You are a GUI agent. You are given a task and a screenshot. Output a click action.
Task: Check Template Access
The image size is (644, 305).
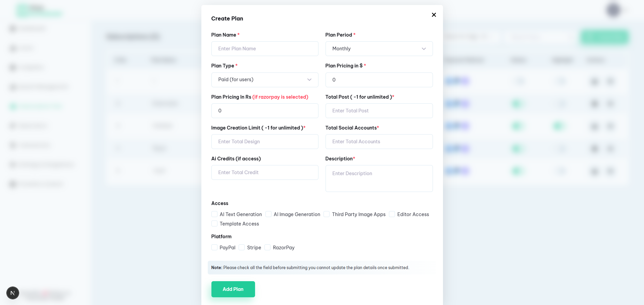click(x=214, y=223)
